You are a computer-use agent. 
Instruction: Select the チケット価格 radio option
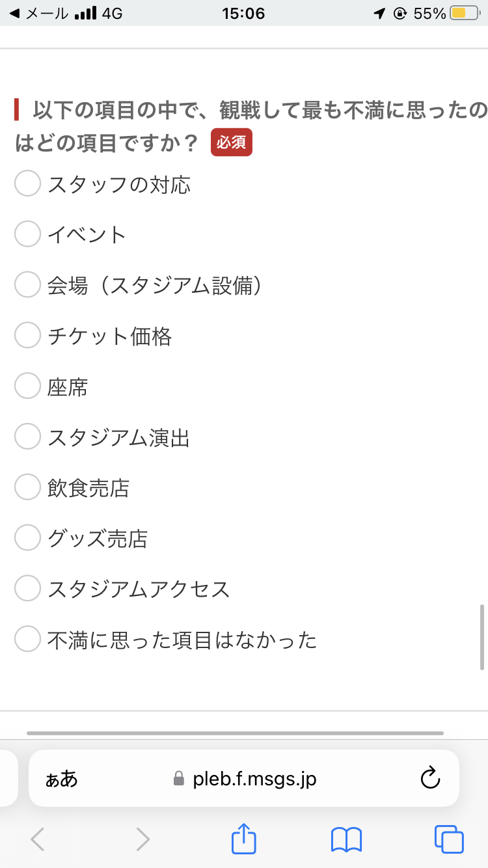coord(27,336)
